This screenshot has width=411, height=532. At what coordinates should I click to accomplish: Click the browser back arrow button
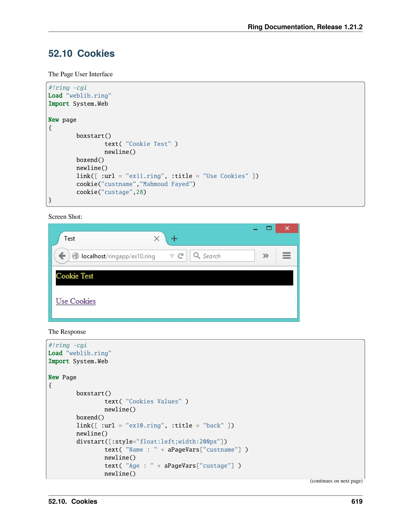click(x=62, y=256)
